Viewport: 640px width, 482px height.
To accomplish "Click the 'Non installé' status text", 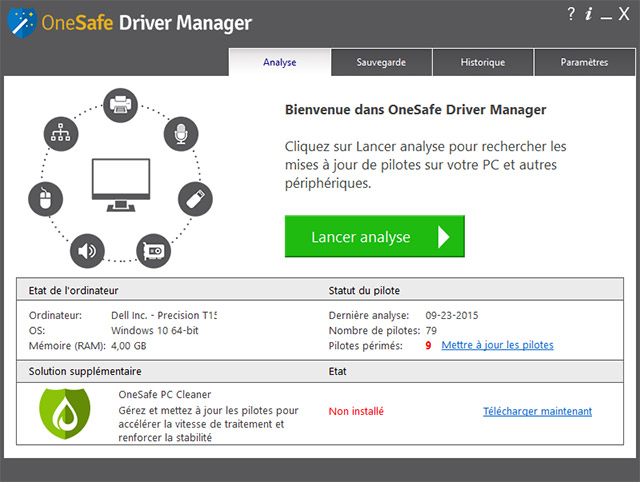I will point(356,411).
